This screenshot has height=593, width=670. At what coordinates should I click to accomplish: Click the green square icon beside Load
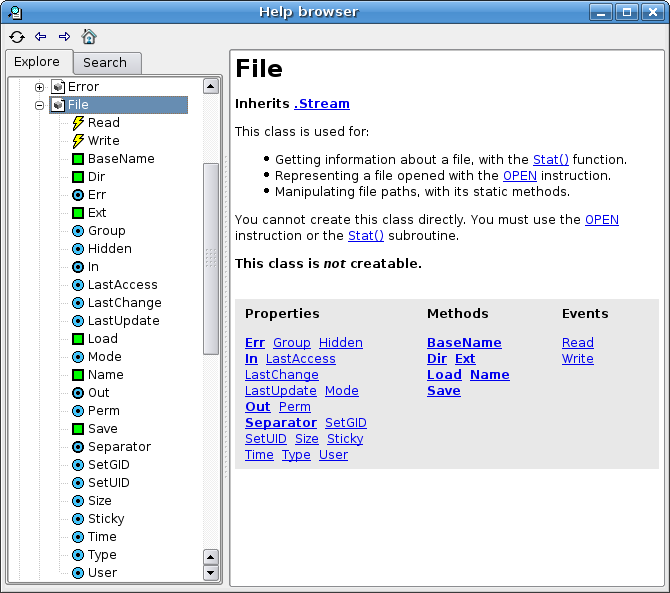78,339
